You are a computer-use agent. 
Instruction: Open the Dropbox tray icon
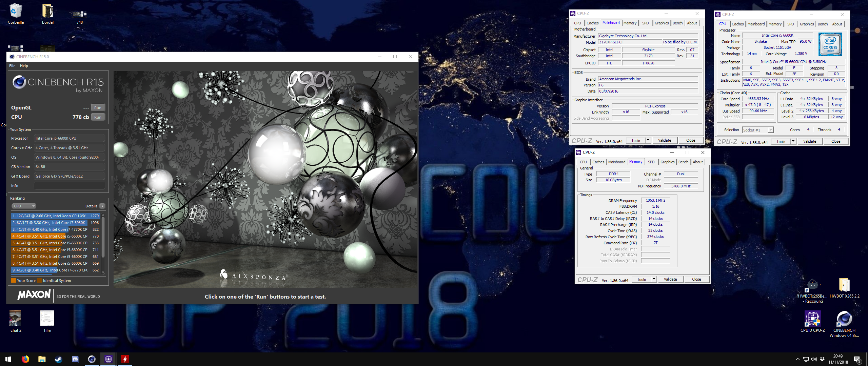point(822,359)
